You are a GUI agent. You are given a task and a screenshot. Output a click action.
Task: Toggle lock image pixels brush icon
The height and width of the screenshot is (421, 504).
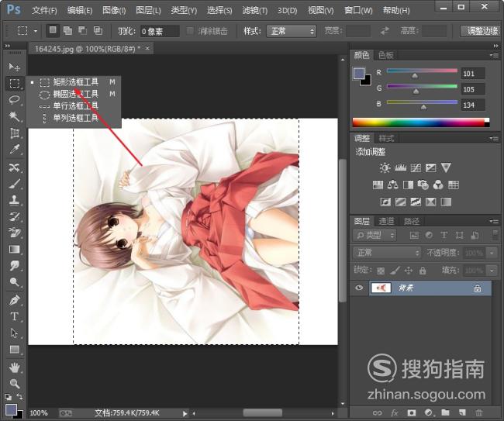click(x=395, y=271)
